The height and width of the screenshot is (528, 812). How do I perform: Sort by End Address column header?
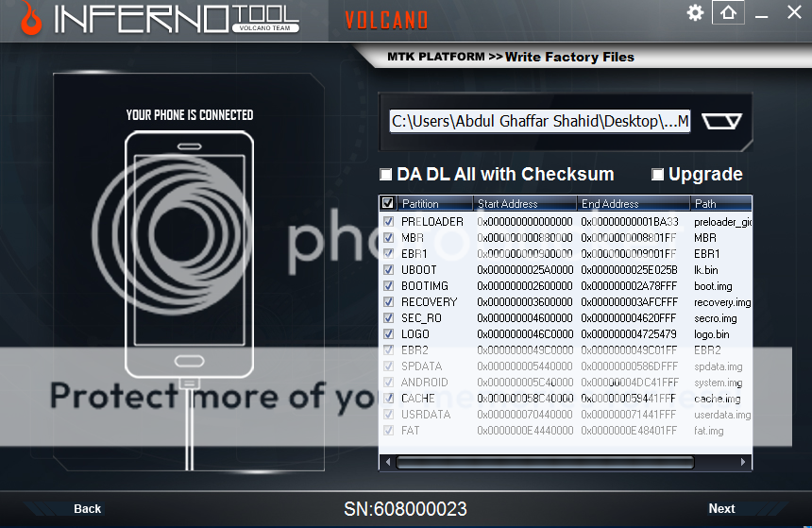(x=634, y=203)
